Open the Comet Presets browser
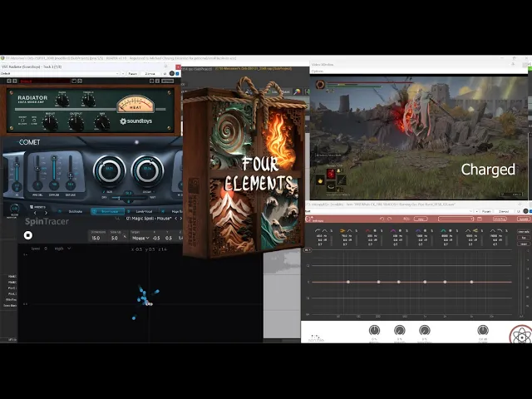532x399 pixels. (x=37, y=207)
